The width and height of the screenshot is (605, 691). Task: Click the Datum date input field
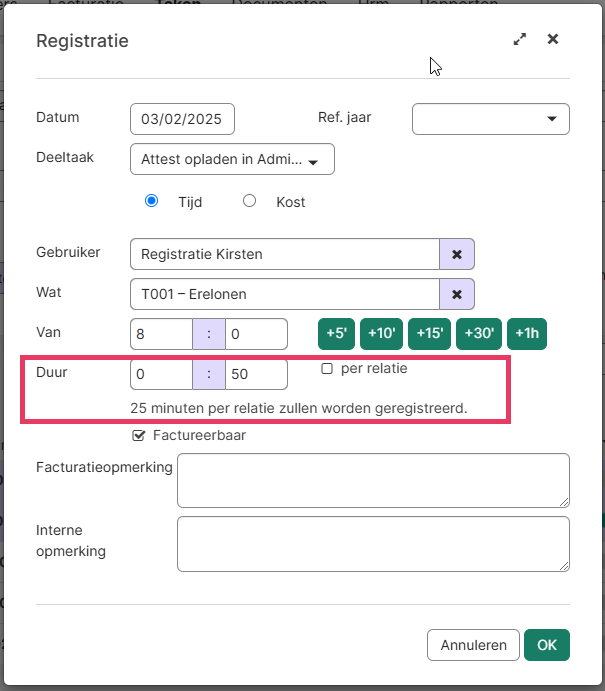182,119
